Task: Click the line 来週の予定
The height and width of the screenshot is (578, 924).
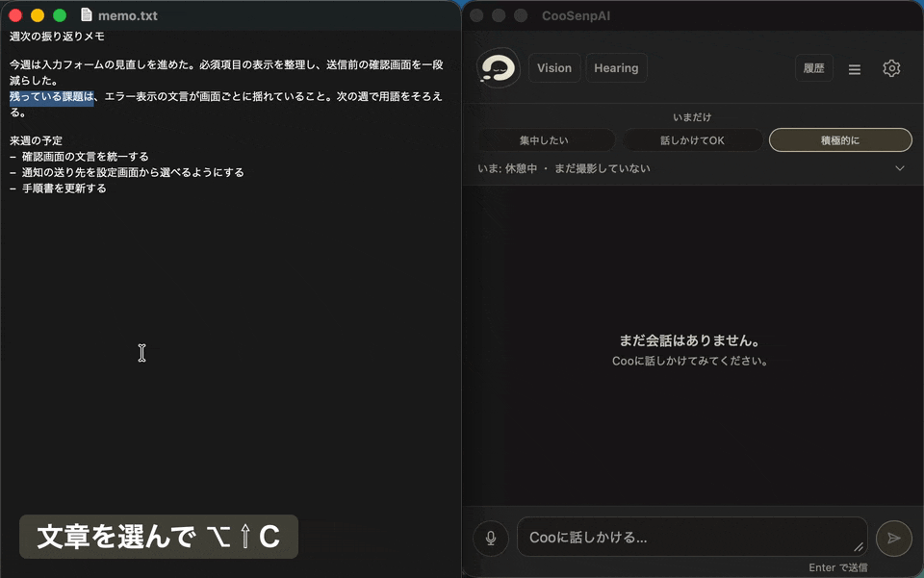Action: (36, 140)
